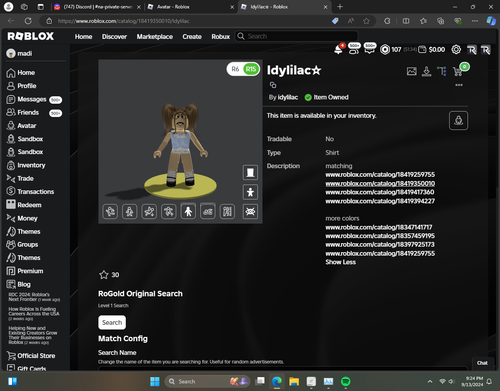The width and height of the screenshot is (500, 391).
Task: Open catalog link 18419394227
Action: pos(380,201)
